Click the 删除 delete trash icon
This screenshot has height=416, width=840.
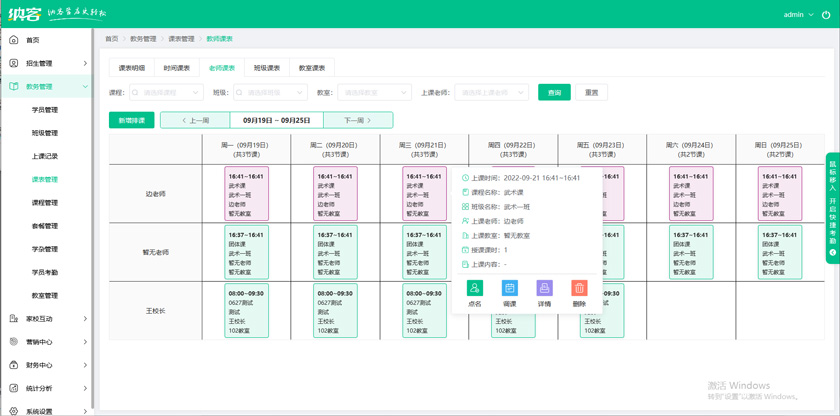pos(579,288)
